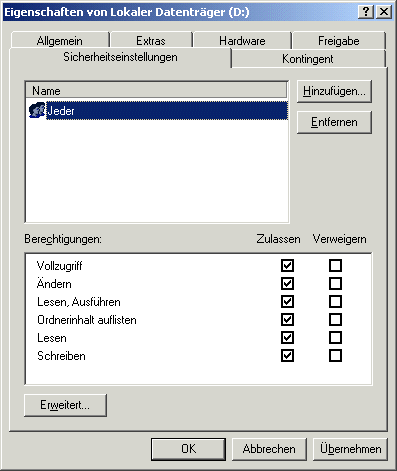Switch to the Allgemein tab
The height and width of the screenshot is (471, 397).
pos(60,41)
